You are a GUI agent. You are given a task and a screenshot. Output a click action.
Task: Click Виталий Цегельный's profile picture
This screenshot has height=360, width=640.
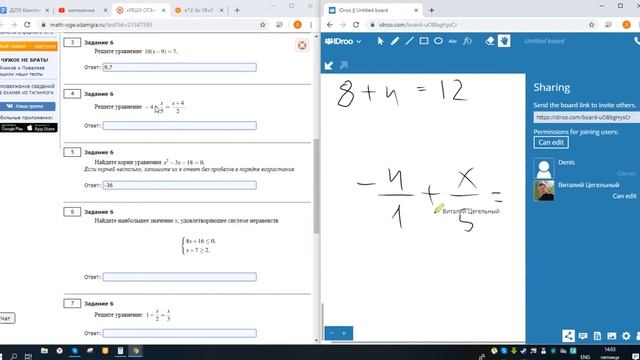click(x=544, y=191)
